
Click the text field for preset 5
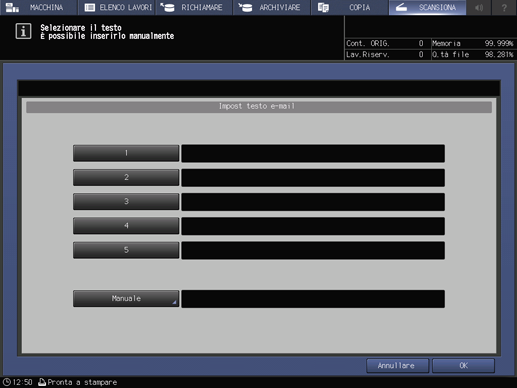(x=313, y=250)
